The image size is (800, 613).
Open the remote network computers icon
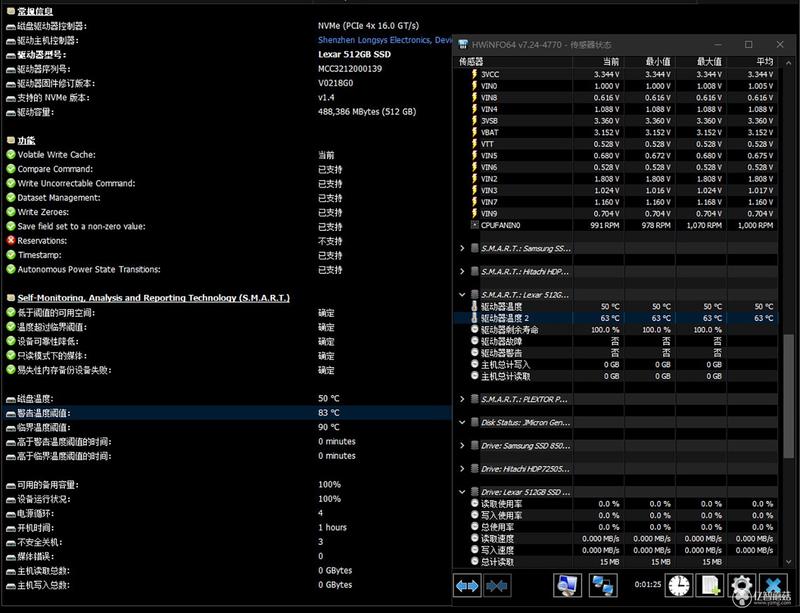click(603, 585)
